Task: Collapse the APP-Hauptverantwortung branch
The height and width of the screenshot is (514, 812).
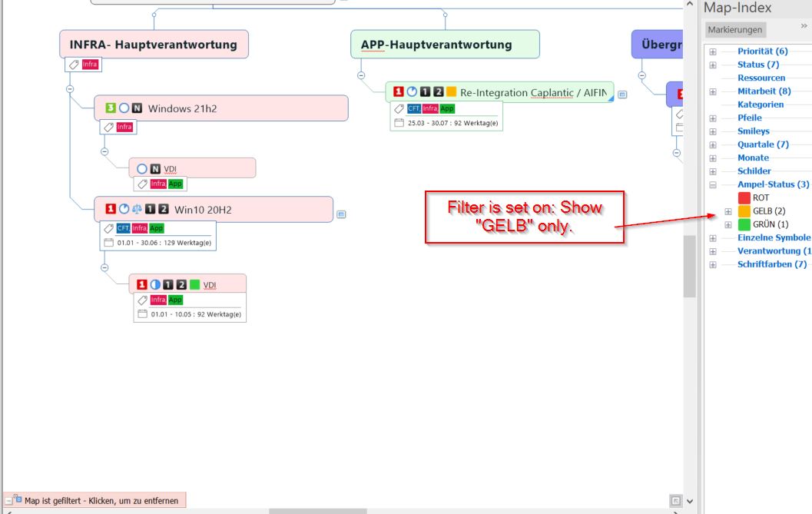Action: (x=360, y=75)
